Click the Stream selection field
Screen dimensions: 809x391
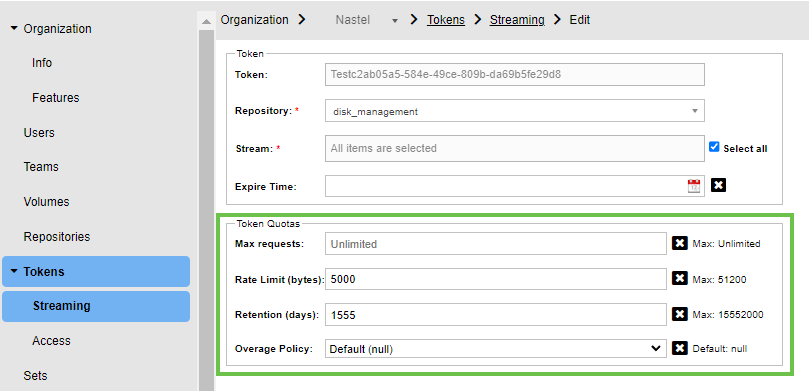515,149
